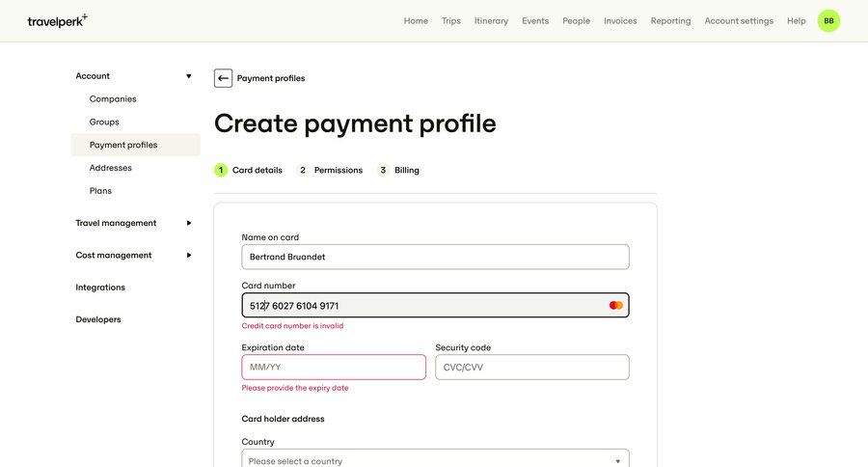The image size is (868, 467).
Task: Open Reporting in the top navigation
Action: 670,20
